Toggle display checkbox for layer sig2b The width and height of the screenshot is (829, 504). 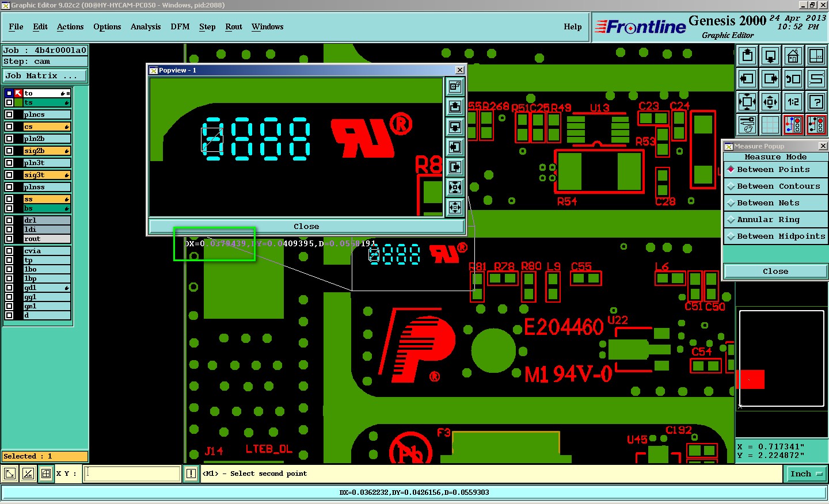(9, 151)
